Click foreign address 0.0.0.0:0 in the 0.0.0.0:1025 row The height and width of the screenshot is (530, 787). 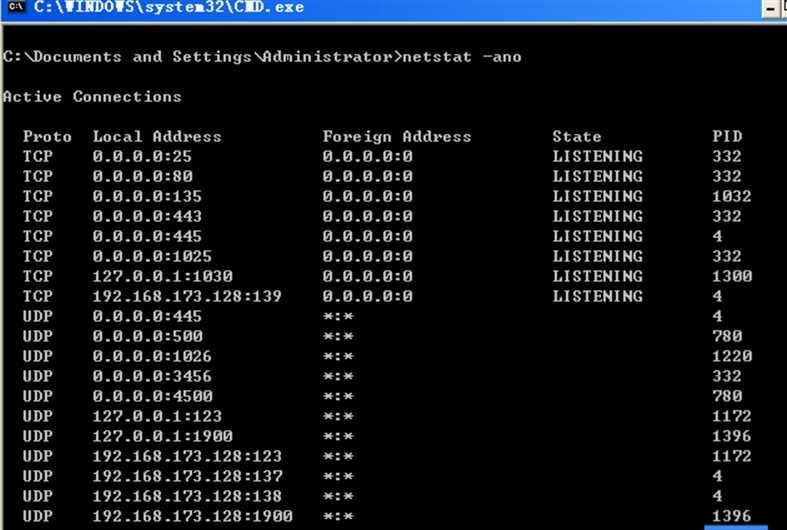(367, 256)
